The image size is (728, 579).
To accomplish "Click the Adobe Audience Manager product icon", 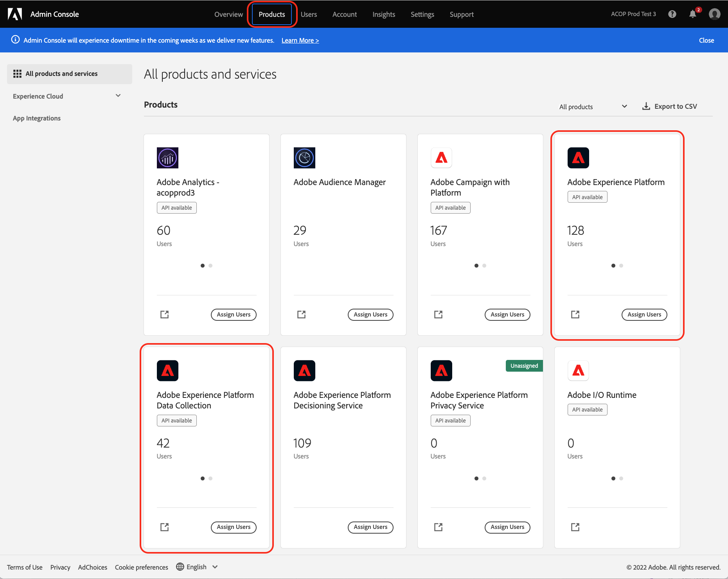I will pyautogui.click(x=304, y=158).
